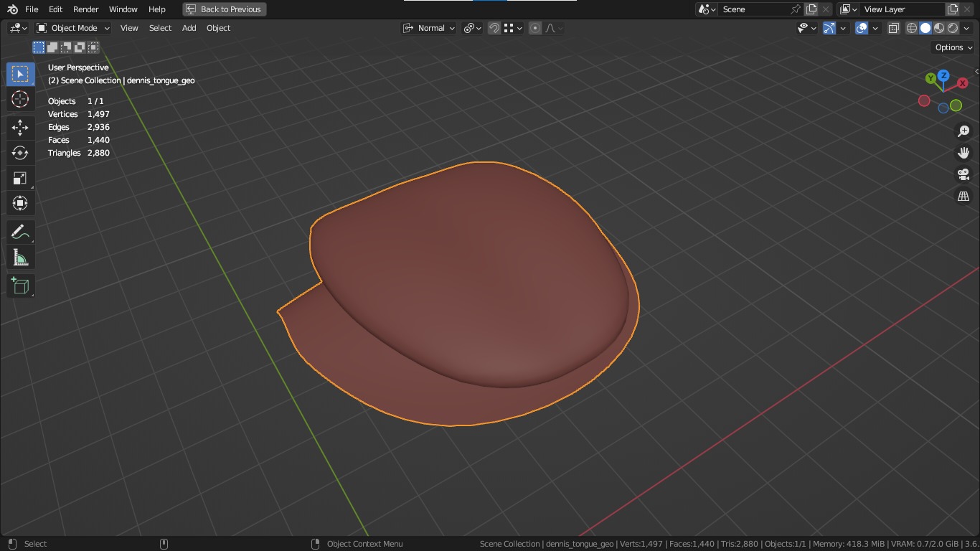Set selection mode to Extend

pyautogui.click(x=52, y=47)
